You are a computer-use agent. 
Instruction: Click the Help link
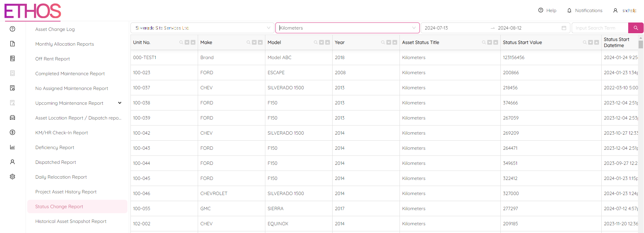(x=547, y=10)
